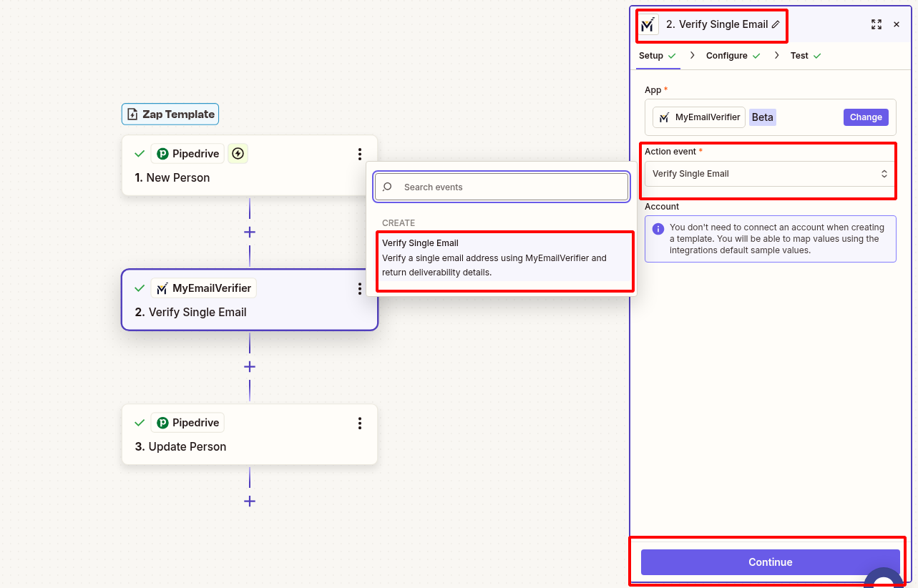Click the green checkmark beside Setup
918x588 pixels.
pos(673,55)
